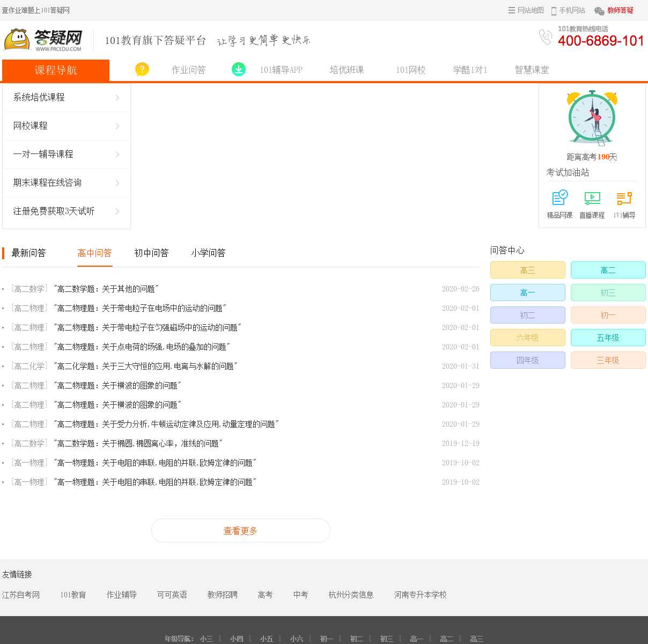The image size is (648, 644).
Task: Expand the 一对一辅导课程 menu arrow
Action: (x=117, y=155)
